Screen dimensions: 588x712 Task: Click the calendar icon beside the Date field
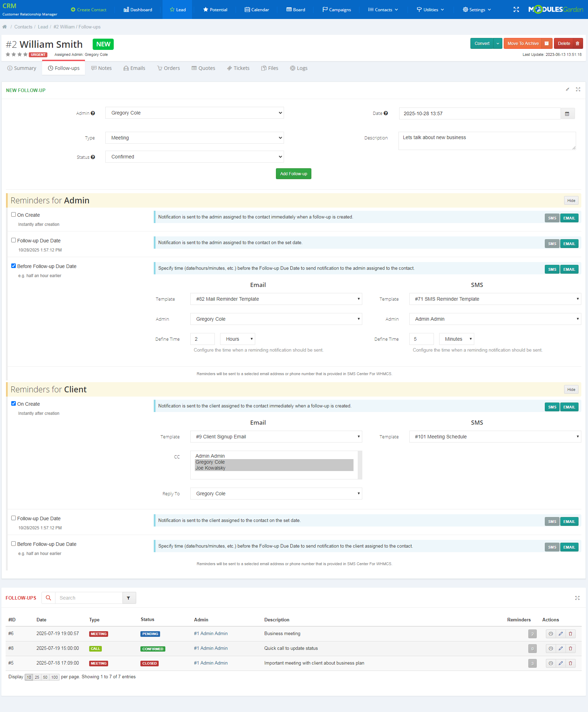point(567,113)
